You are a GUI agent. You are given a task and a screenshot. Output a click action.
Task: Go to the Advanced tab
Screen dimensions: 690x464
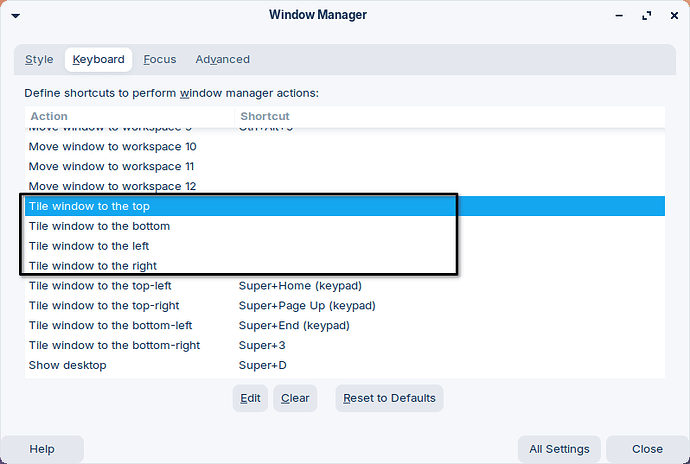coord(222,59)
